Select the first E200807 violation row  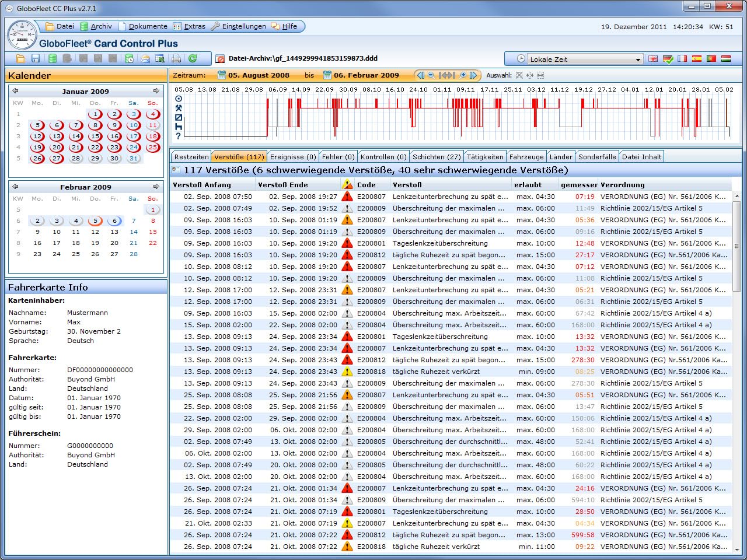point(451,197)
